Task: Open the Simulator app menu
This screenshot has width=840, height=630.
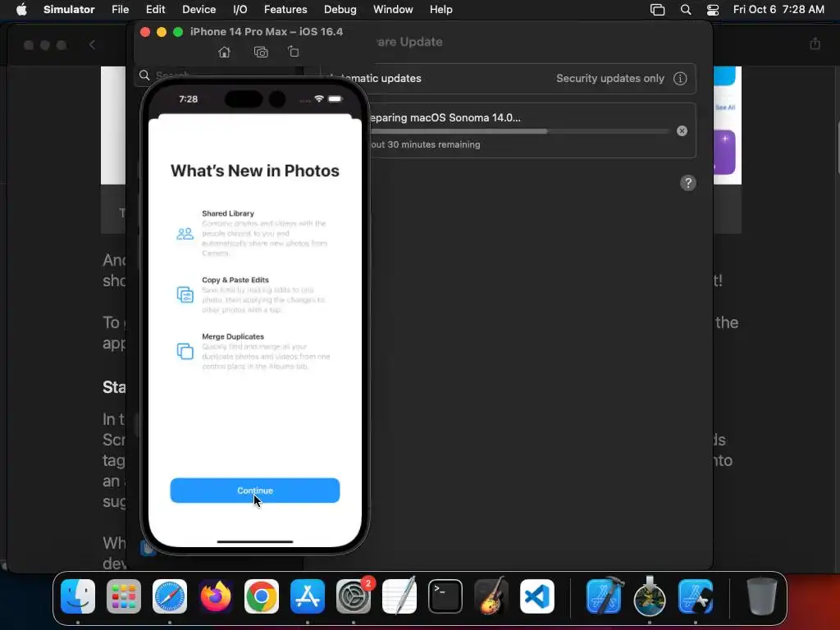Action: coord(69,10)
